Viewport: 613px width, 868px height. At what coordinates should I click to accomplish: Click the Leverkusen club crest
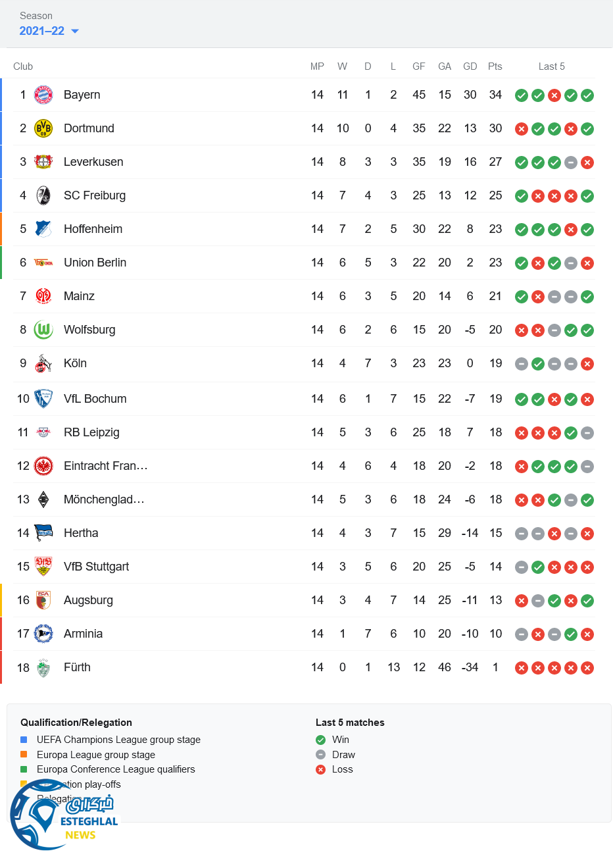tap(43, 162)
